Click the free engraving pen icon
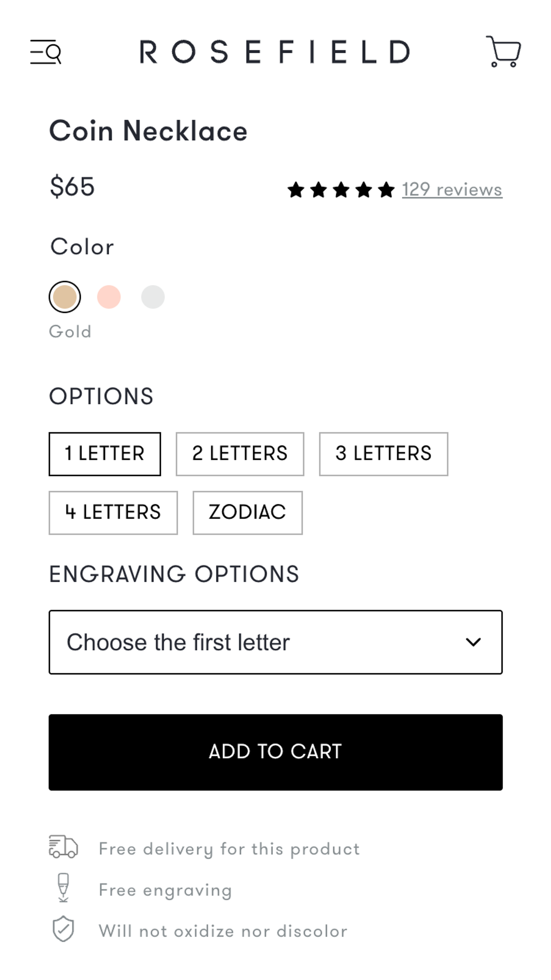551x980 pixels. pyautogui.click(x=63, y=887)
